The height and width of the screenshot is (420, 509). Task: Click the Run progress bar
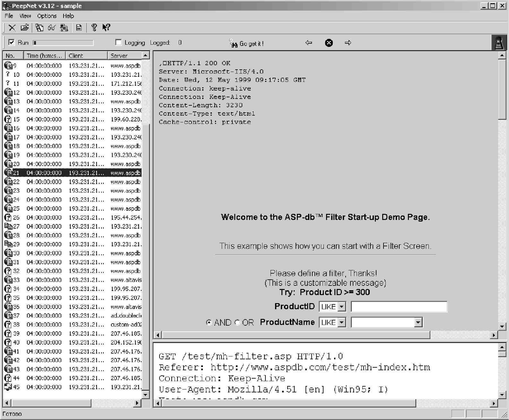63,43
